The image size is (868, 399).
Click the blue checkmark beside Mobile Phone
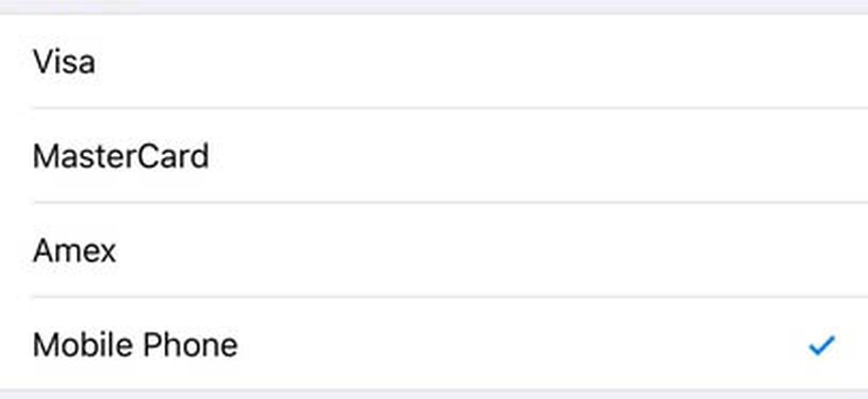tap(821, 345)
